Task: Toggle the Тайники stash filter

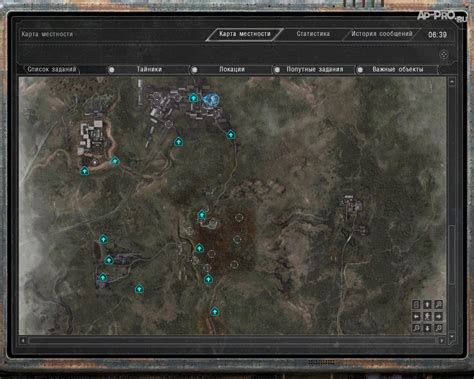Action: 149,69
